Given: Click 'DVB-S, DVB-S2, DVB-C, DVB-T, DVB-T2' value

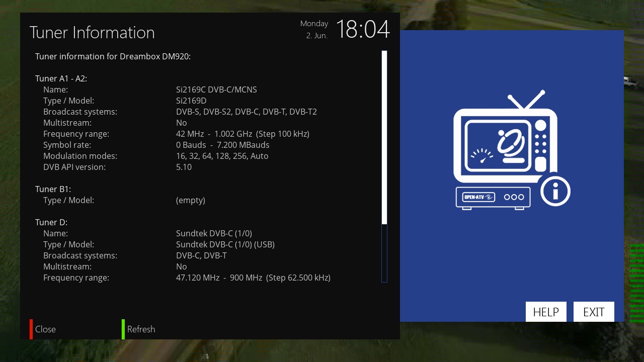Looking at the screenshot, I should [x=247, y=112].
